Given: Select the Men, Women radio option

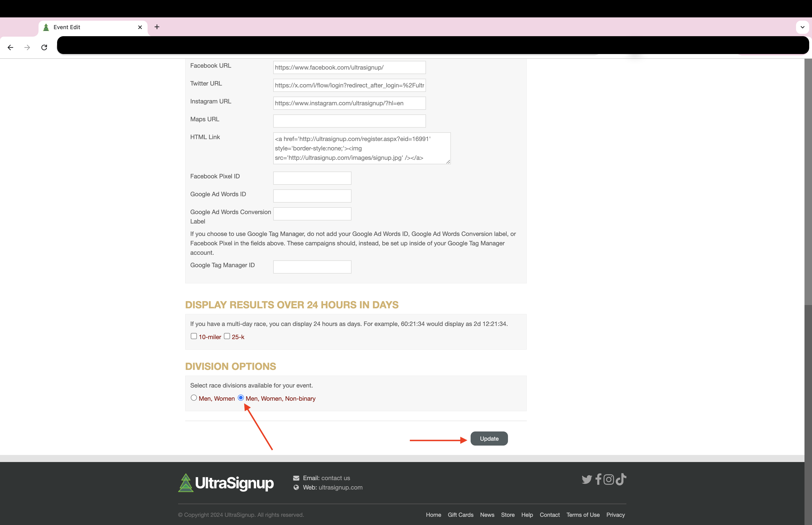Looking at the screenshot, I should point(194,398).
